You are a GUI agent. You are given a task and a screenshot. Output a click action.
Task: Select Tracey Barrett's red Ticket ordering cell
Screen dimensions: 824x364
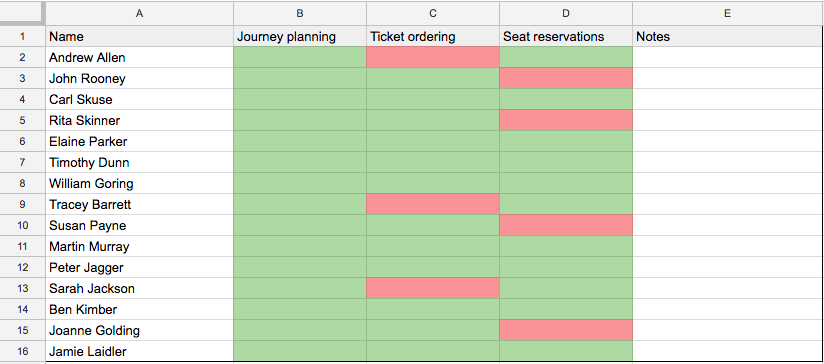pyautogui.click(x=433, y=204)
